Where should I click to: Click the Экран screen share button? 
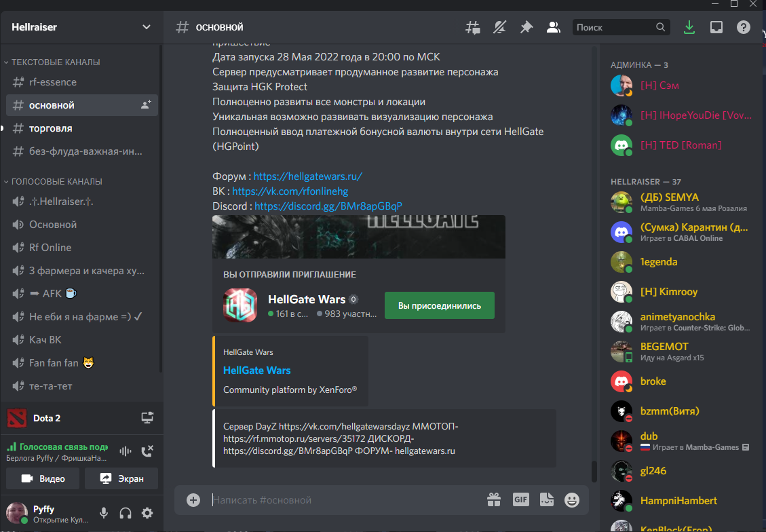tap(121, 478)
